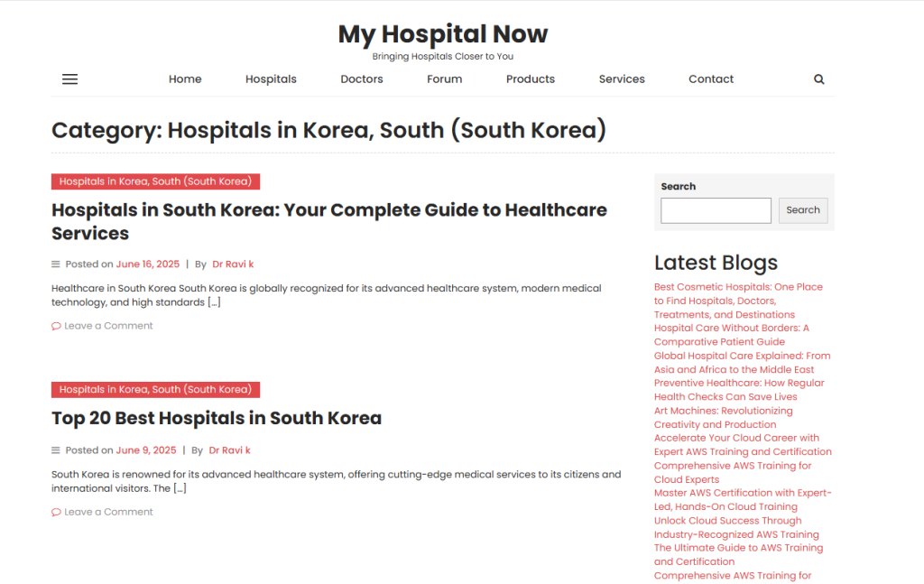The width and height of the screenshot is (924, 584).
Task: Open 'Top 20 Best Hospitals in South Korea' post
Action: point(217,418)
